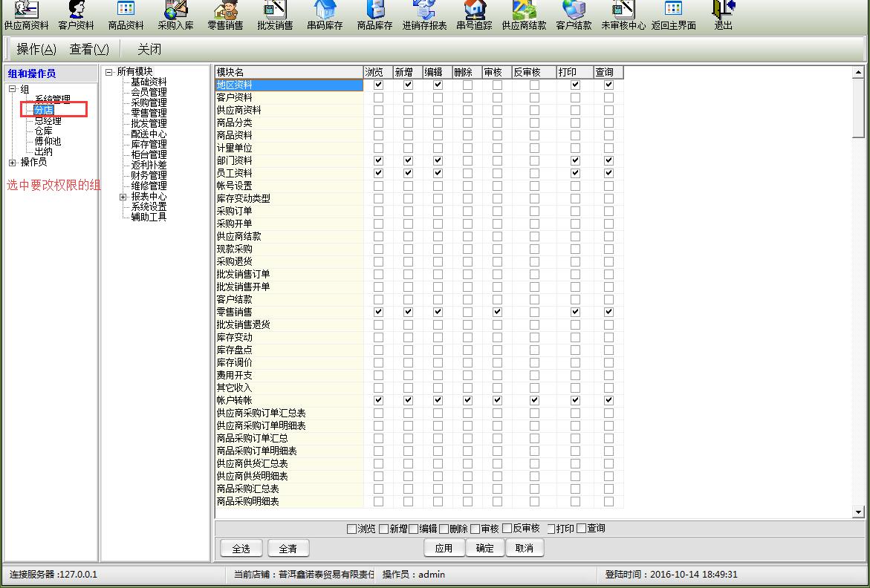The width and height of the screenshot is (870, 588).
Task: Uncheck 审核 checkbox in 零售销售 row
Action: point(497,312)
